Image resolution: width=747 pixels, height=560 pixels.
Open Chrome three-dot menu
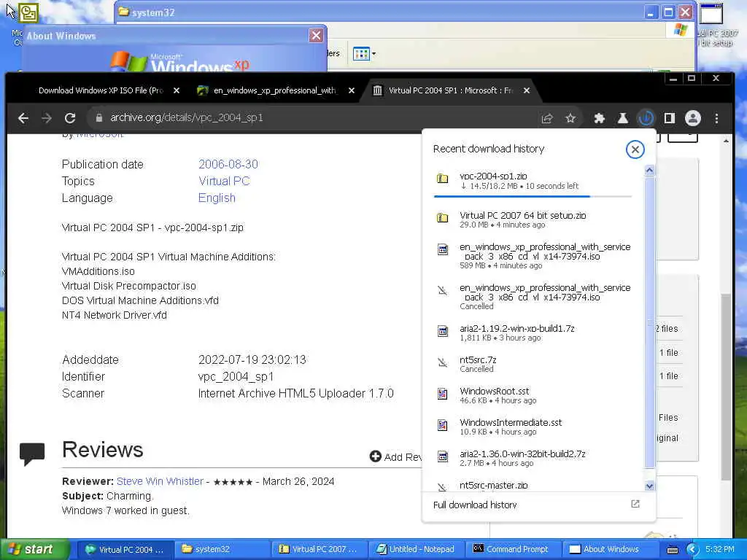[x=716, y=118]
